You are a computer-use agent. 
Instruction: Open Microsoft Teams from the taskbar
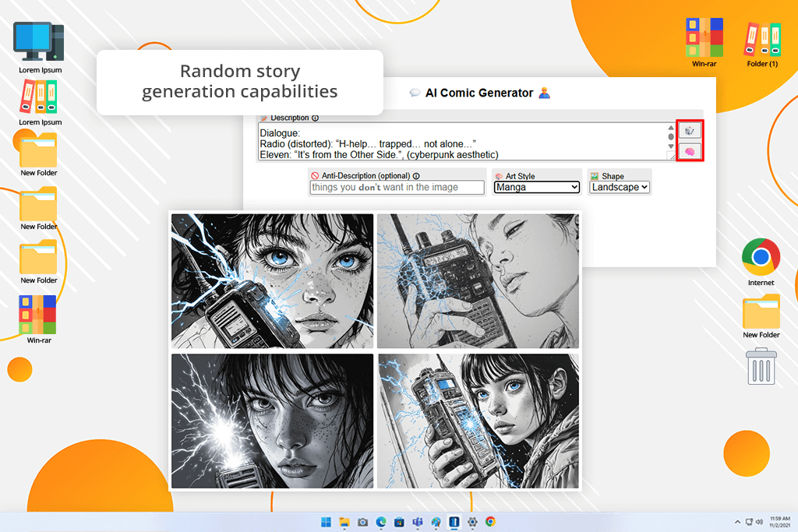pos(418,522)
